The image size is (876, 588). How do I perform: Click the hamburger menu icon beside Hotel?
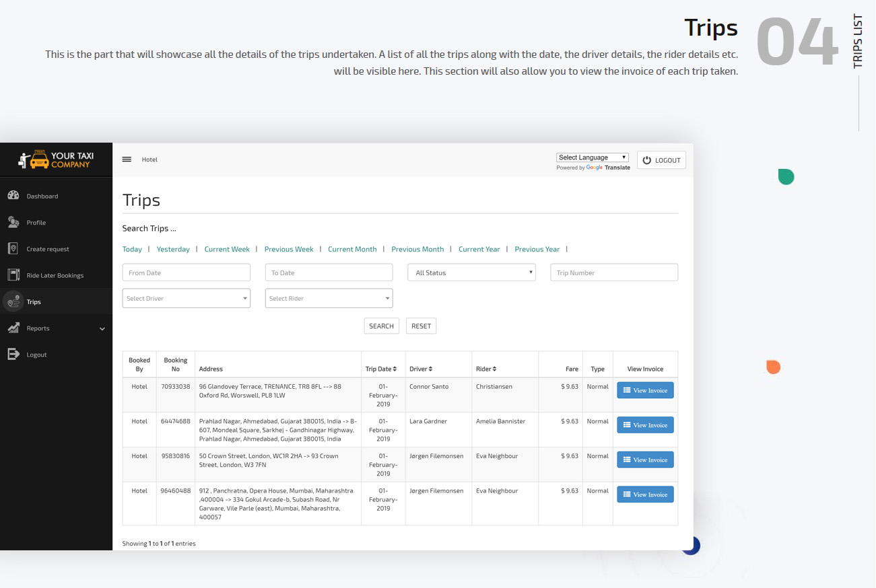coord(127,159)
